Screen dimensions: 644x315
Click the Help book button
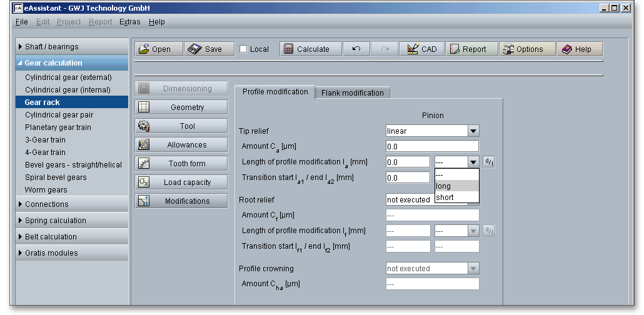click(580, 49)
